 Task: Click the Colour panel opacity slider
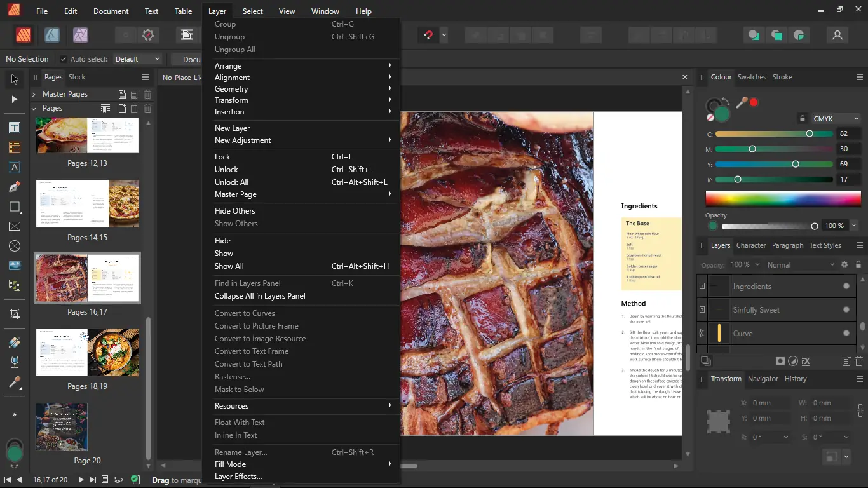[x=770, y=226]
